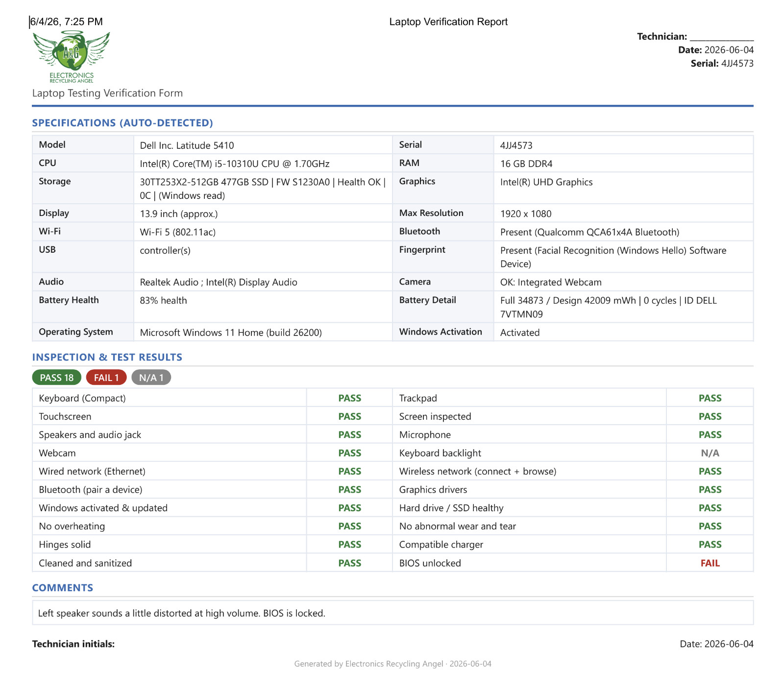Click the red "FAIL 1" summary badge
The height and width of the screenshot is (692, 784).
pos(106,378)
